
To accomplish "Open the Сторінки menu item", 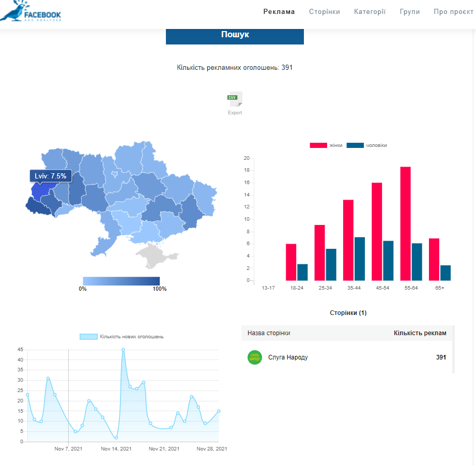I will [x=325, y=11].
